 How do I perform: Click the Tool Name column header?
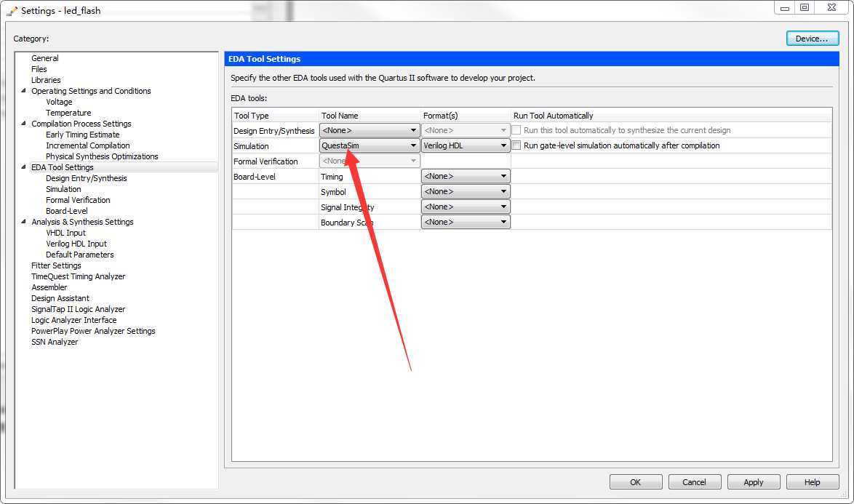click(370, 116)
